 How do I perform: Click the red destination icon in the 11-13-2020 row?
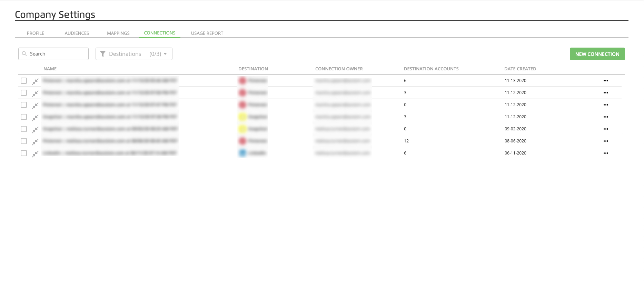pos(242,80)
